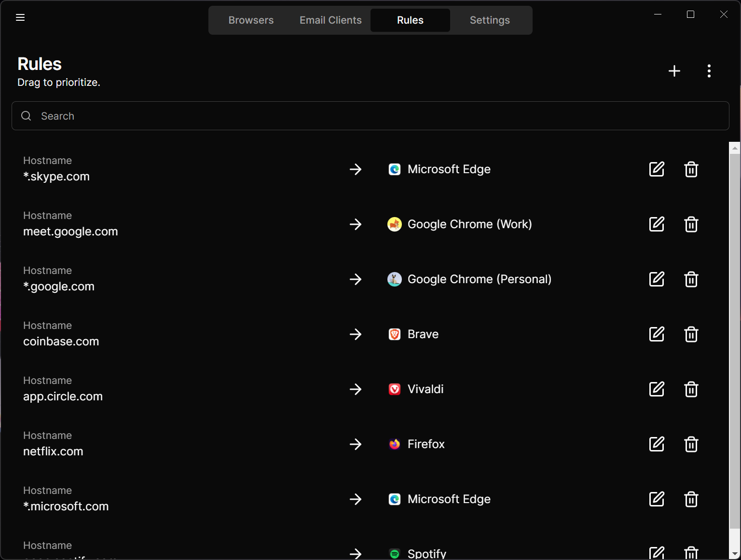Open the Email Clients tab

330,20
